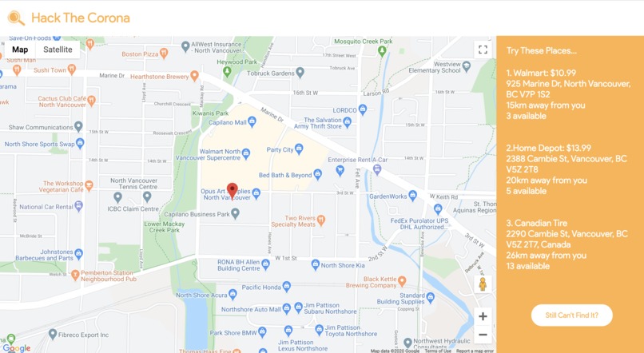Select the Party City store pin

click(x=299, y=149)
